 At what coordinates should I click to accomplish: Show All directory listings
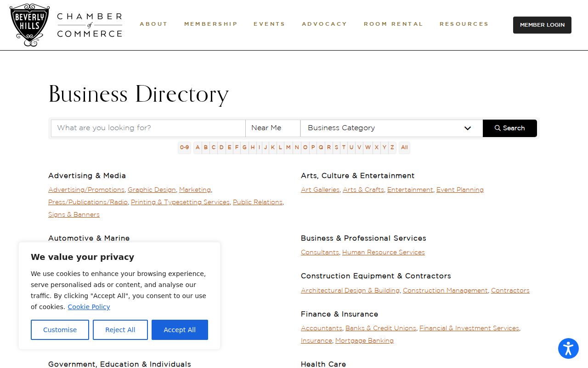pyautogui.click(x=404, y=148)
